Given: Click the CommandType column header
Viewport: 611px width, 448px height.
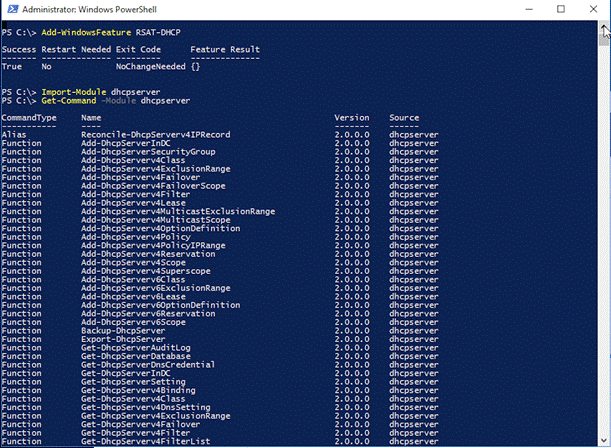Looking at the screenshot, I should tap(29, 118).
